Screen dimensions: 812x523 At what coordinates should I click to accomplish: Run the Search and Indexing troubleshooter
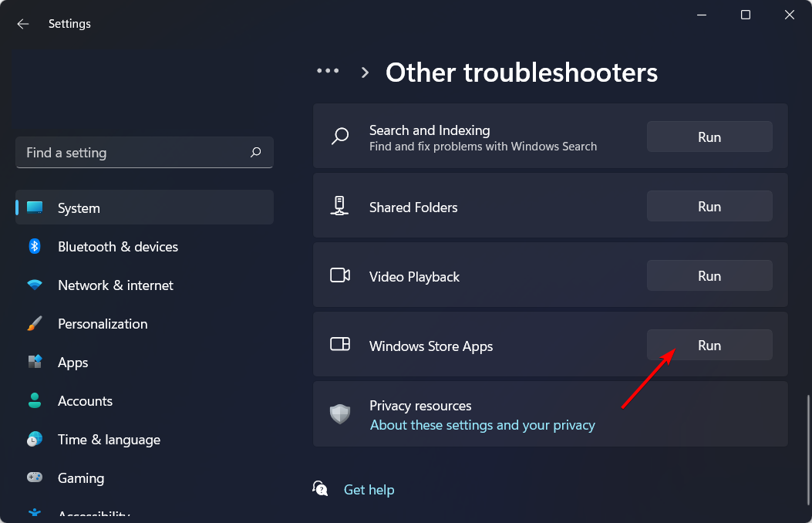pyautogui.click(x=709, y=137)
